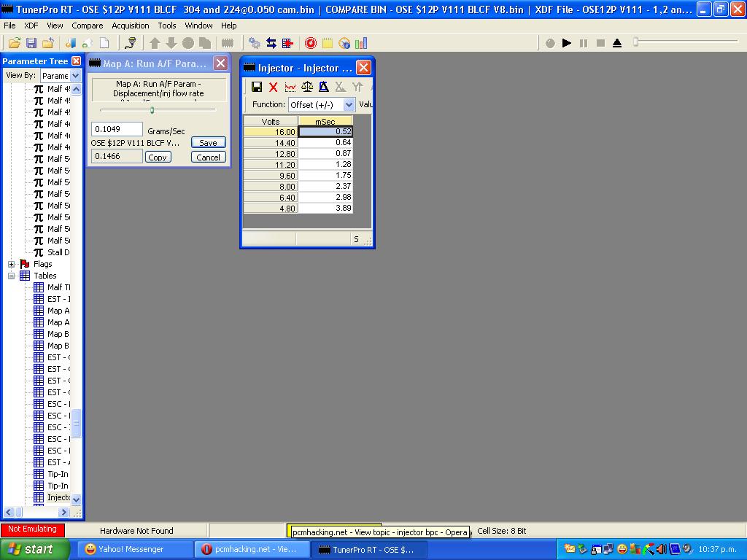The height and width of the screenshot is (560, 747).
Task: Click the Stall D pi-symbol constant item
Action: click(x=52, y=252)
